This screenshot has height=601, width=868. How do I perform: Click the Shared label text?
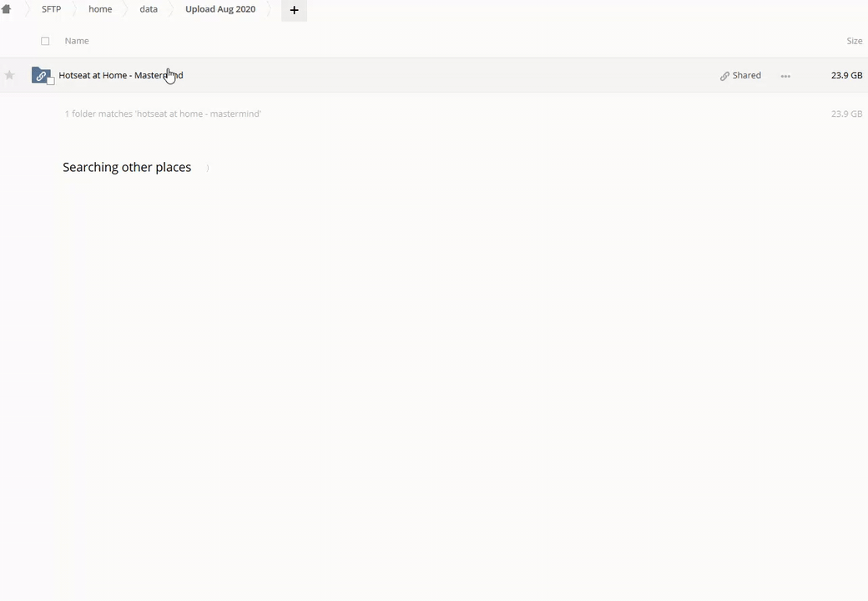click(747, 75)
